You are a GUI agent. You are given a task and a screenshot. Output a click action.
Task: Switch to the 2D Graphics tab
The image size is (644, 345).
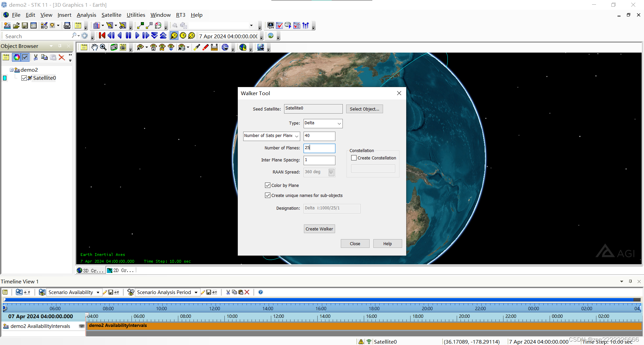(121, 270)
